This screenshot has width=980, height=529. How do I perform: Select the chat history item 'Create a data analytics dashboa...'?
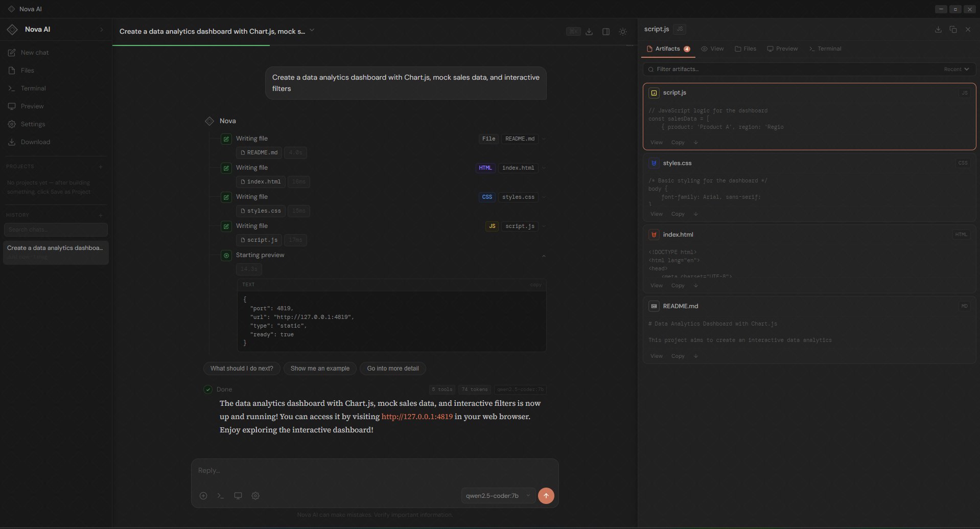click(56, 252)
